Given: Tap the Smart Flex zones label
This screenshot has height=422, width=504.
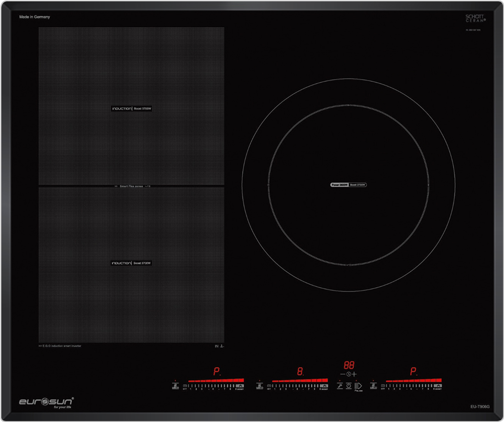Looking at the screenshot, I should pyautogui.click(x=131, y=186).
